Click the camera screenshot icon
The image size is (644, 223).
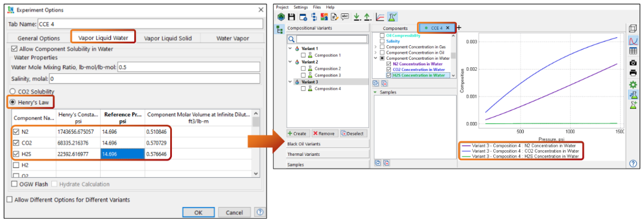coord(633,62)
